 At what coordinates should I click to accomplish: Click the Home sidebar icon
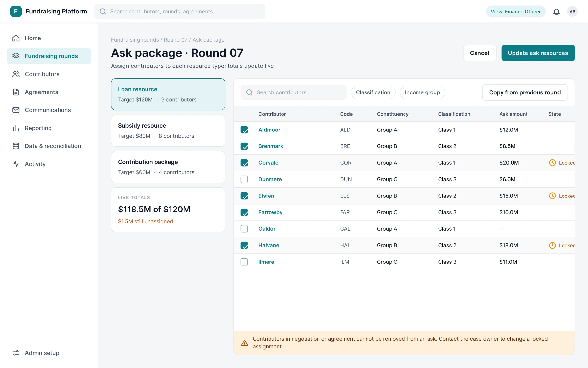[x=16, y=38]
